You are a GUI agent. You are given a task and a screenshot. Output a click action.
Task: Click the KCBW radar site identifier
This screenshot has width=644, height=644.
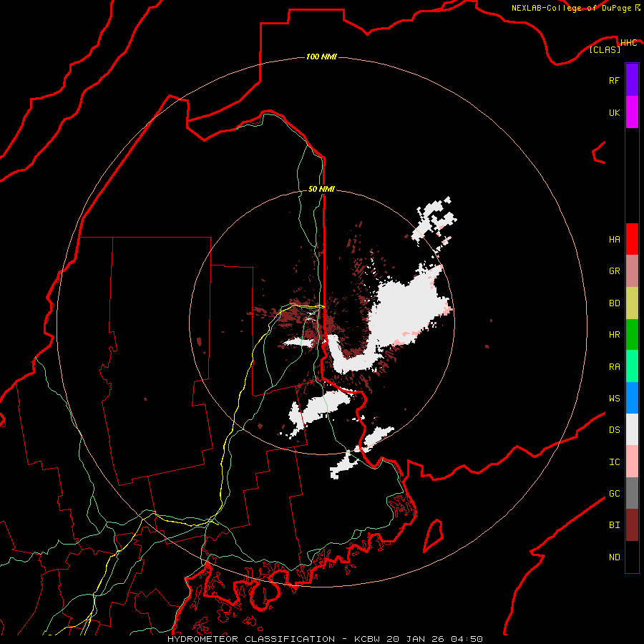pyautogui.click(x=367, y=639)
